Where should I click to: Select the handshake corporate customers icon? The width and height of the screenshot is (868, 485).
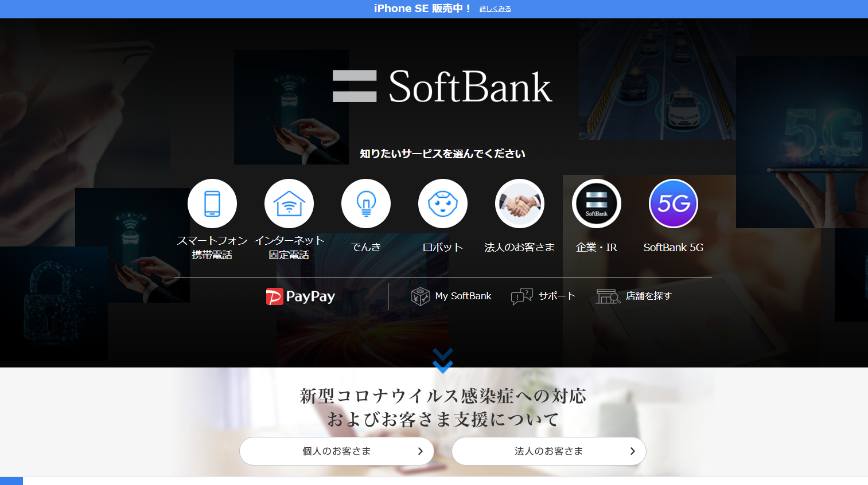520,204
